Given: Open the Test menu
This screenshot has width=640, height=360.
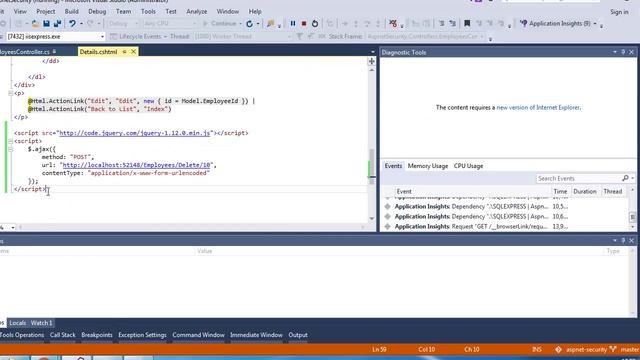Looking at the screenshot, I should 171,11.
